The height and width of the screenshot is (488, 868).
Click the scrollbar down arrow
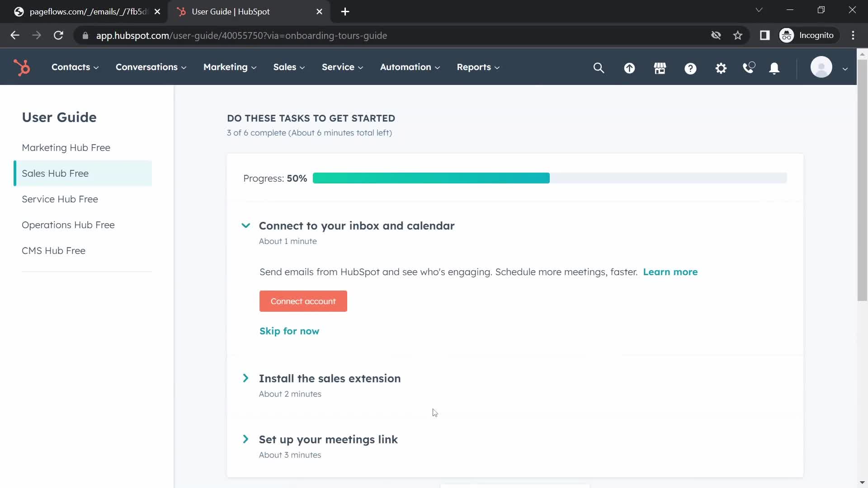[862, 483]
